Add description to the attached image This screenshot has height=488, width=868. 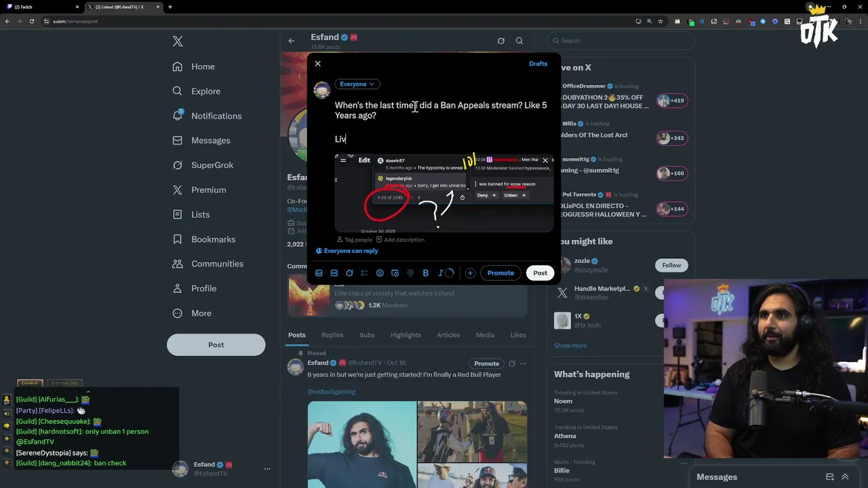400,240
